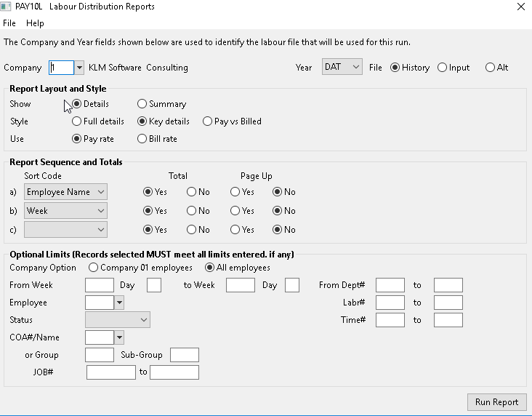The width and height of the screenshot is (532, 416).
Task: Click the Run Report button
Action: (x=496, y=402)
